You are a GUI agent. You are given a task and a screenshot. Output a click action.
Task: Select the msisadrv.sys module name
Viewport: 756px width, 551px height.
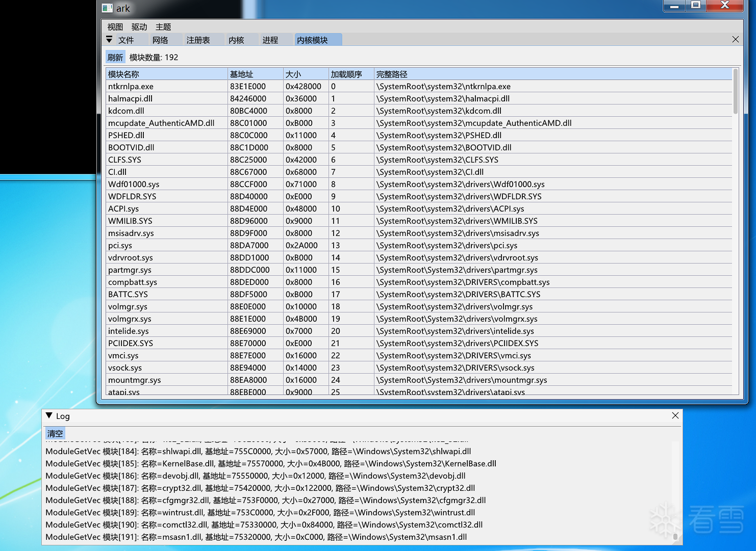coord(131,233)
